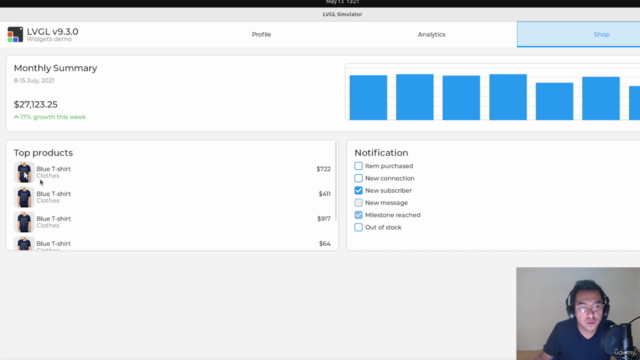Click the 8-15 July, 2021 date
640x360 pixels.
(x=34, y=80)
